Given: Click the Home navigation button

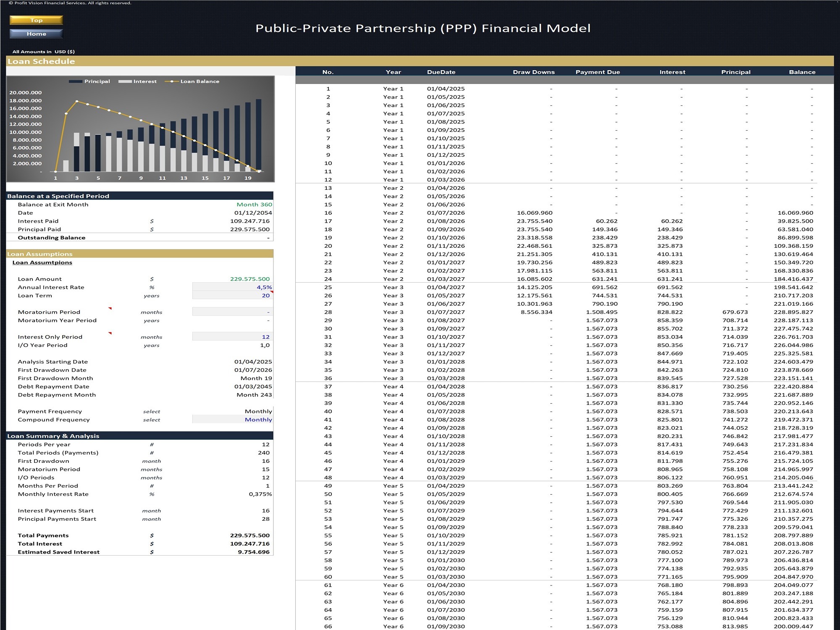Looking at the screenshot, I should click(36, 34).
